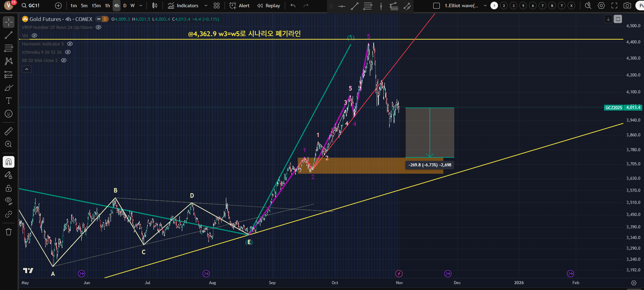This screenshot has width=644, height=290.
Task: Open the Elliot wave layout name dropdown
Action: click(485, 6)
